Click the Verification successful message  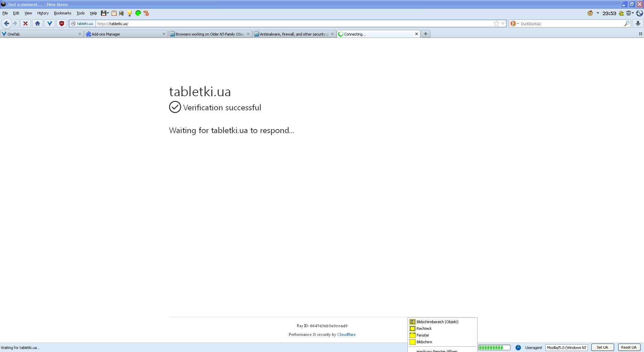(x=222, y=108)
